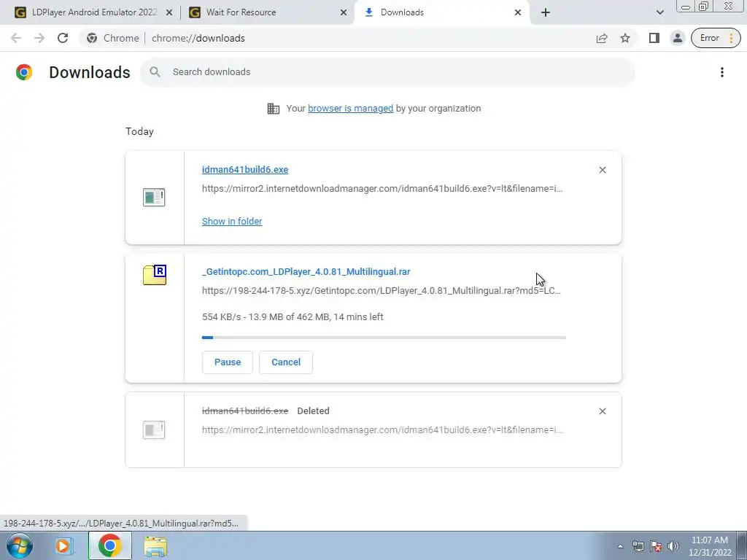Click the Chrome logo beside Downloads
This screenshot has height=560, width=747.
pyautogui.click(x=24, y=72)
